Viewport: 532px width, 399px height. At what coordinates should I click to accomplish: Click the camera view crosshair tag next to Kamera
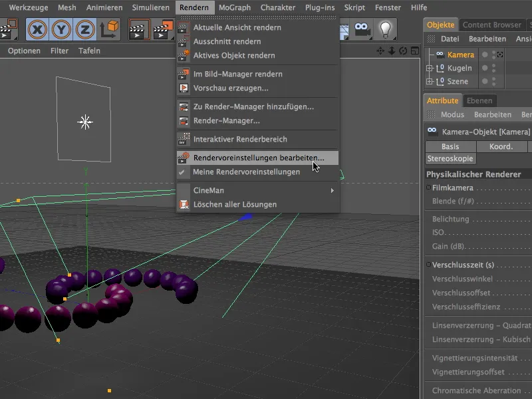click(500, 55)
